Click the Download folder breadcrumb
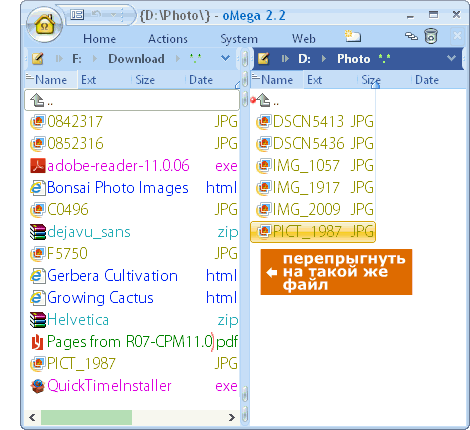The width and height of the screenshot is (470, 430). (x=136, y=59)
